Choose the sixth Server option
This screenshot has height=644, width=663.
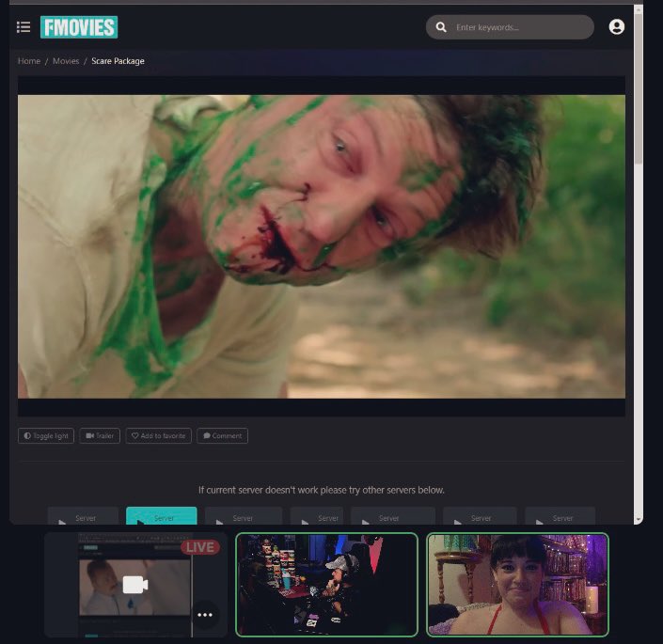point(480,516)
